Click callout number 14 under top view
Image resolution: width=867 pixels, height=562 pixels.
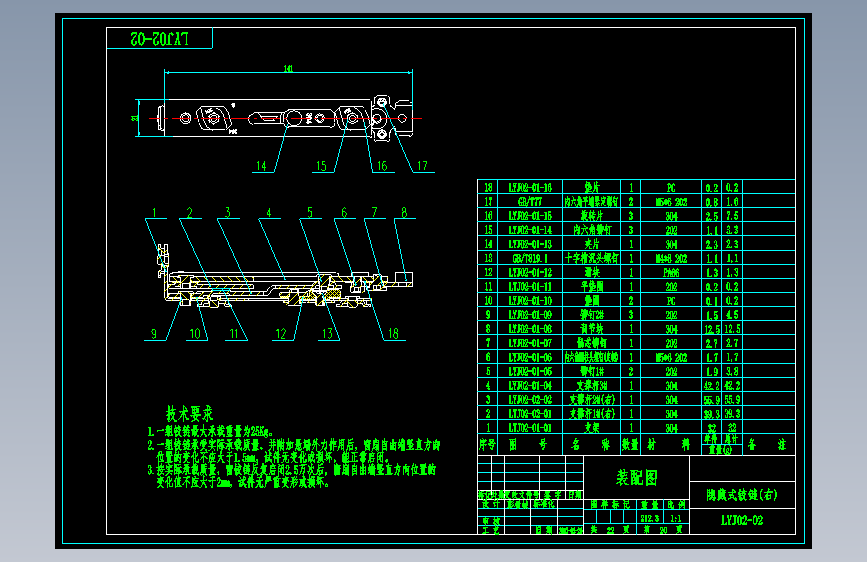(x=261, y=166)
